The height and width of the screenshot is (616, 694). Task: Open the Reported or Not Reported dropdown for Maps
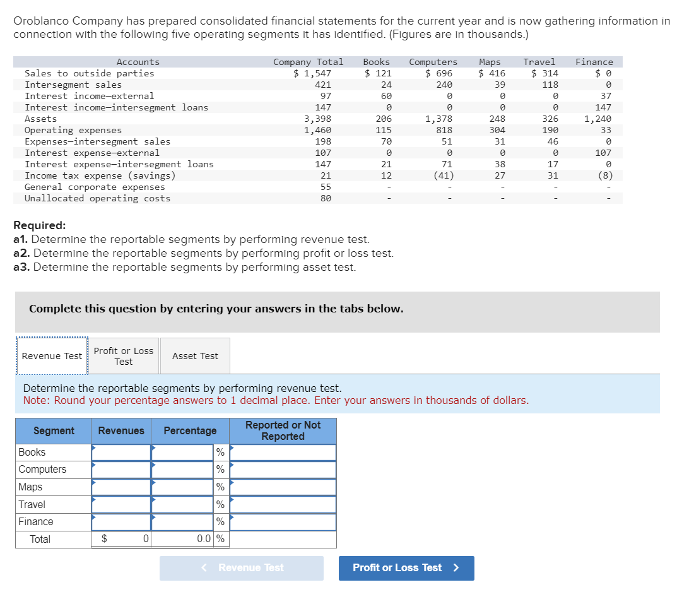click(x=282, y=487)
